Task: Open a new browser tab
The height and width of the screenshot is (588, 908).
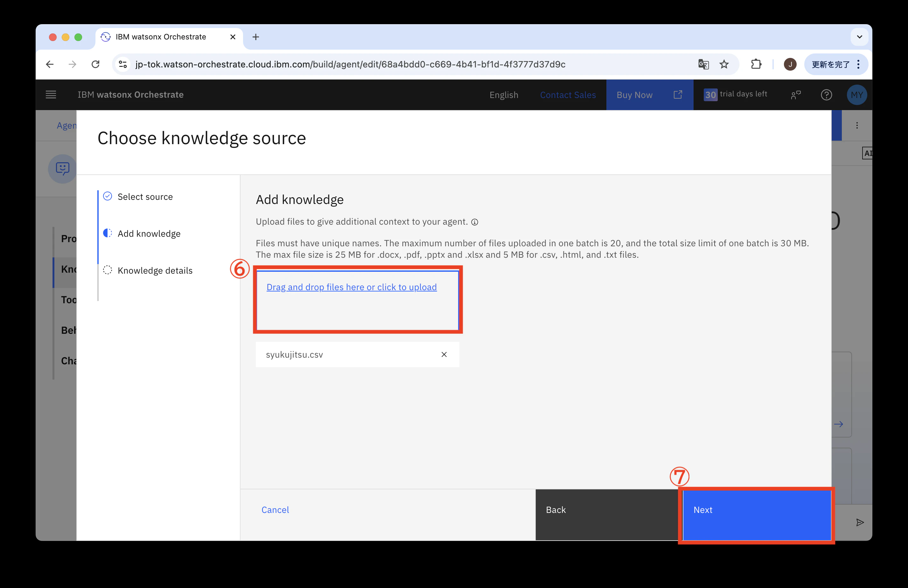Action: click(x=256, y=37)
